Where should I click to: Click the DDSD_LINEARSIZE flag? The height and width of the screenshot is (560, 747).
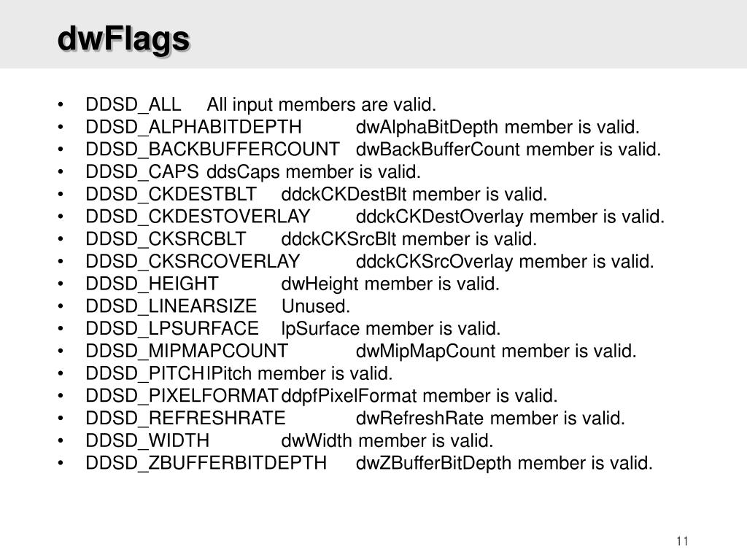[171, 306]
